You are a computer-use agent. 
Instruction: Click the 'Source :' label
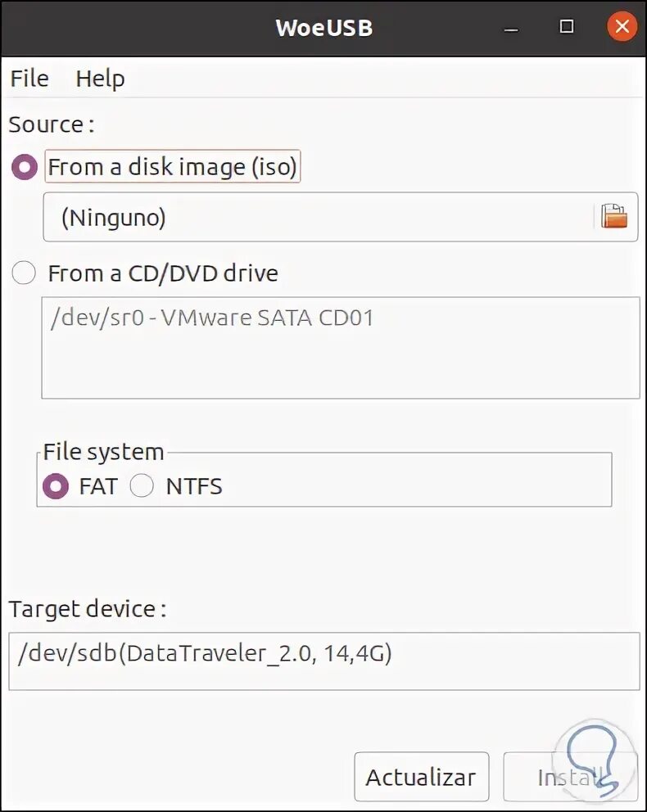pos(51,124)
